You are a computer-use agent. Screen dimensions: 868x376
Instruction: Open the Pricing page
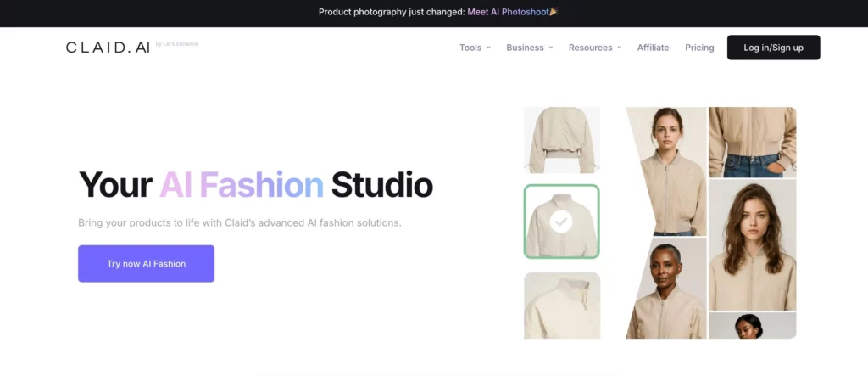(699, 48)
